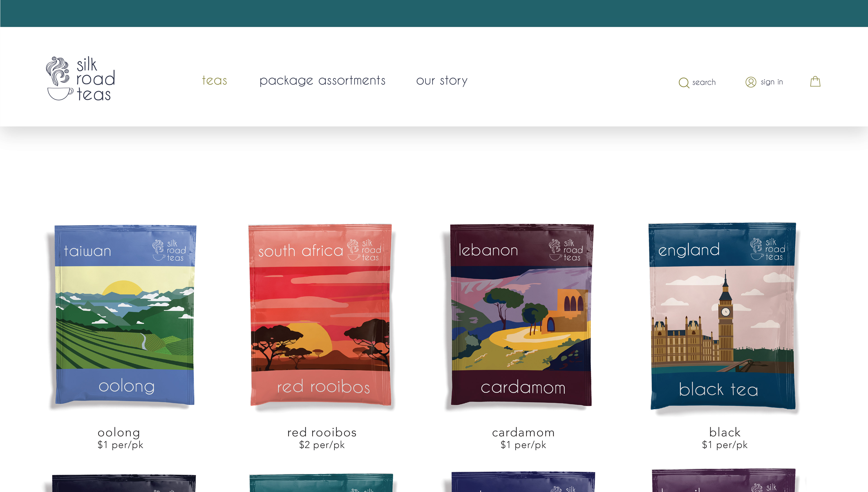Click the logo on the South Africa packet

click(x=364, y=250)
